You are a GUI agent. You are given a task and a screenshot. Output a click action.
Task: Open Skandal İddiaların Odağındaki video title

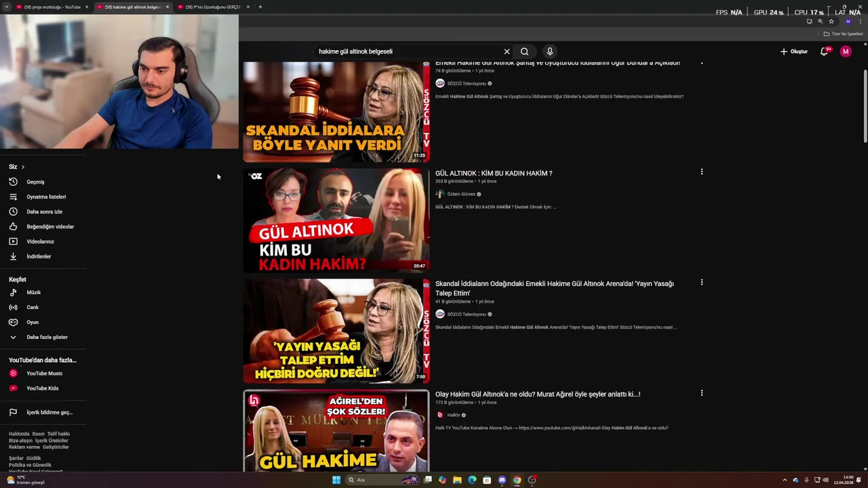pyautogui.click(x=555, y=289)
